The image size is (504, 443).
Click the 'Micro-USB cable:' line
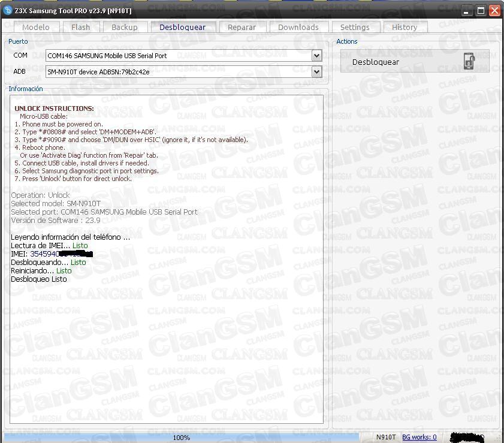tap(44, 116)
